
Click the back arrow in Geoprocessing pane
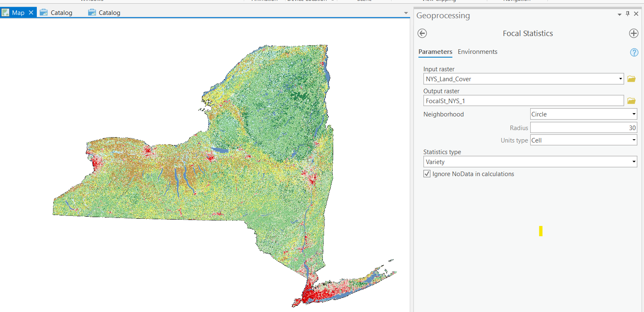coord(422,34)
